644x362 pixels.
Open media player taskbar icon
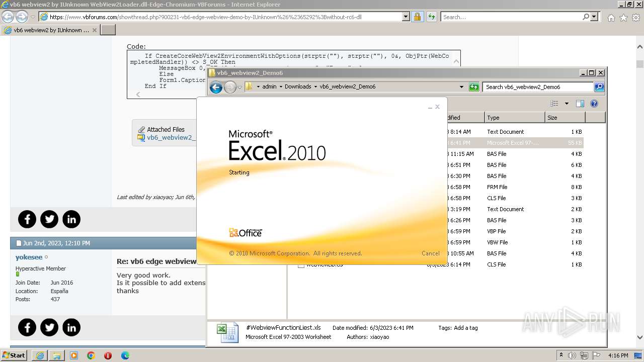[74, 355]
